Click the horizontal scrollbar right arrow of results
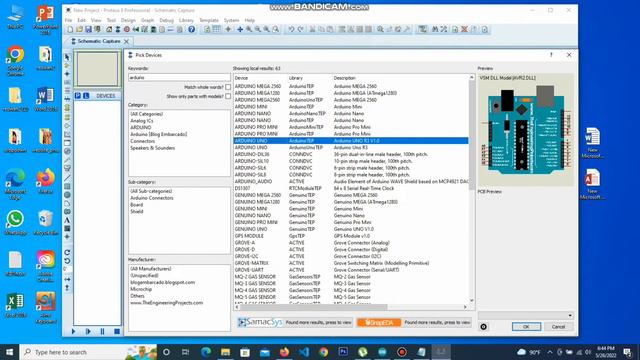 point(465,307)
